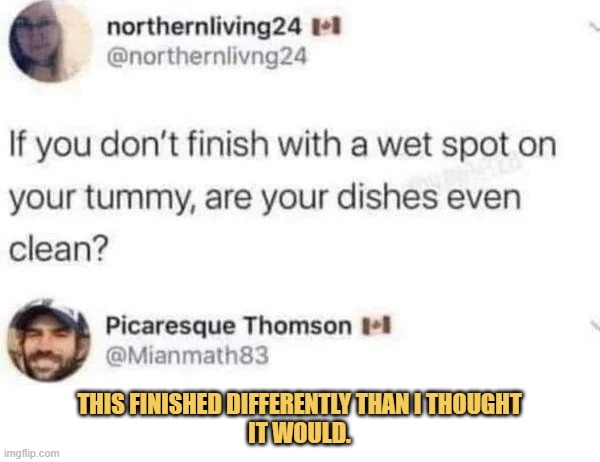The image size is (600, 462).
Task: Open Picaresque Thomson's profile picture
Action: (49, 340)
